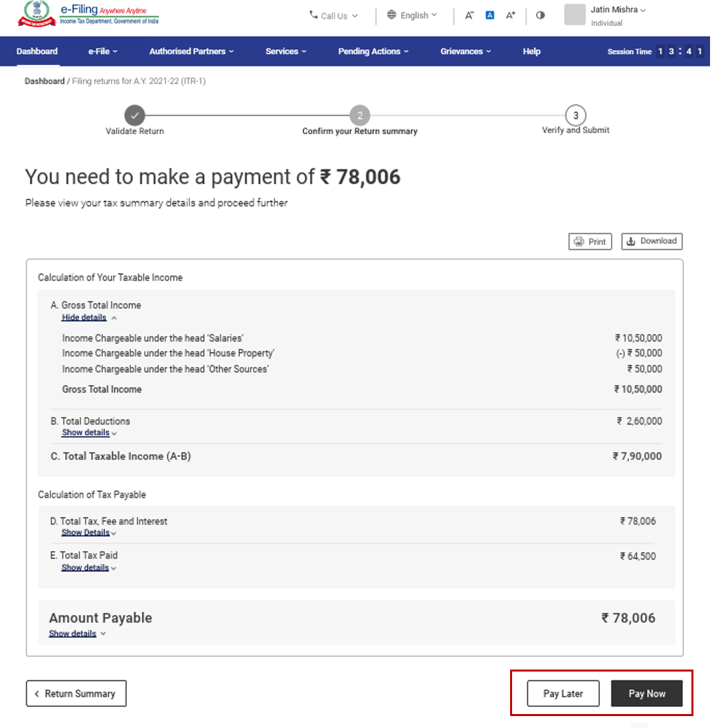Click the Pay Now button
Viewport: 718px width, 728px height.
(648, 693)
